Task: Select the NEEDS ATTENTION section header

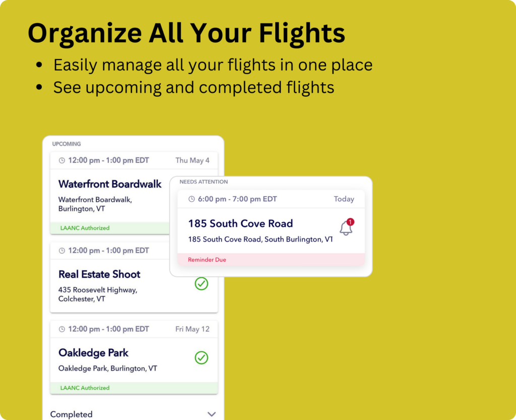Action: pyautogui.click(x=204, y=182)
